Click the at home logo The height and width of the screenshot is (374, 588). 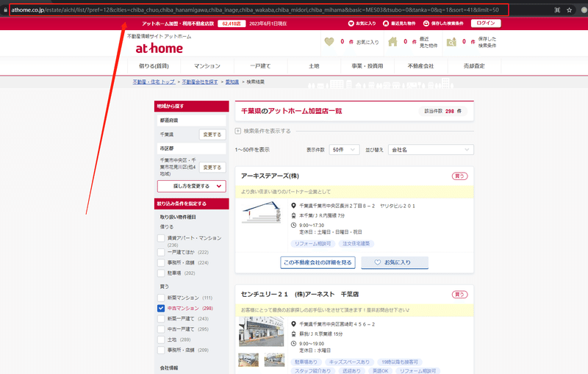tap(159, 48)
